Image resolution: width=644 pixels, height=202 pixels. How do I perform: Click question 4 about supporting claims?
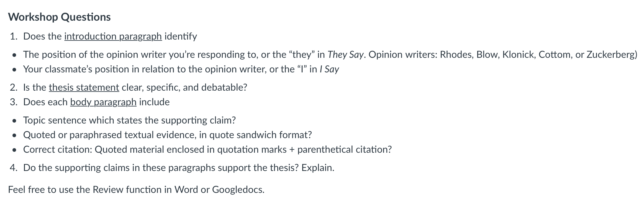(179, 168)
